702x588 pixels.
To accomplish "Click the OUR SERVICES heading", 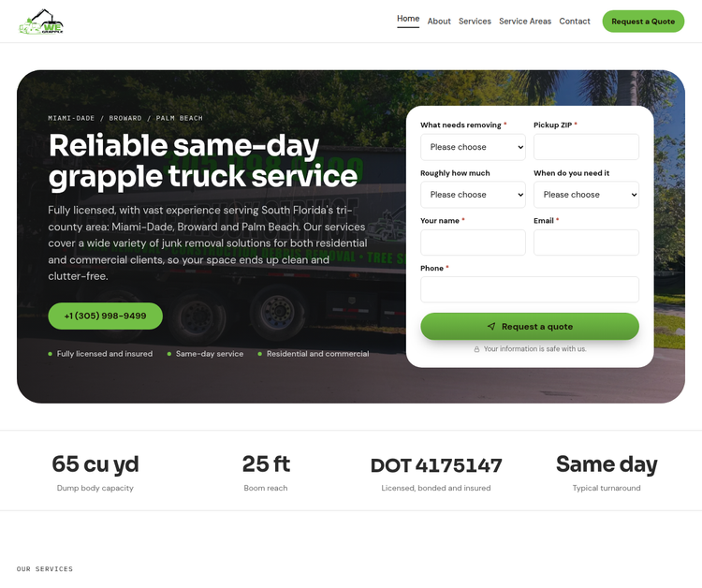I will point(45,568).
